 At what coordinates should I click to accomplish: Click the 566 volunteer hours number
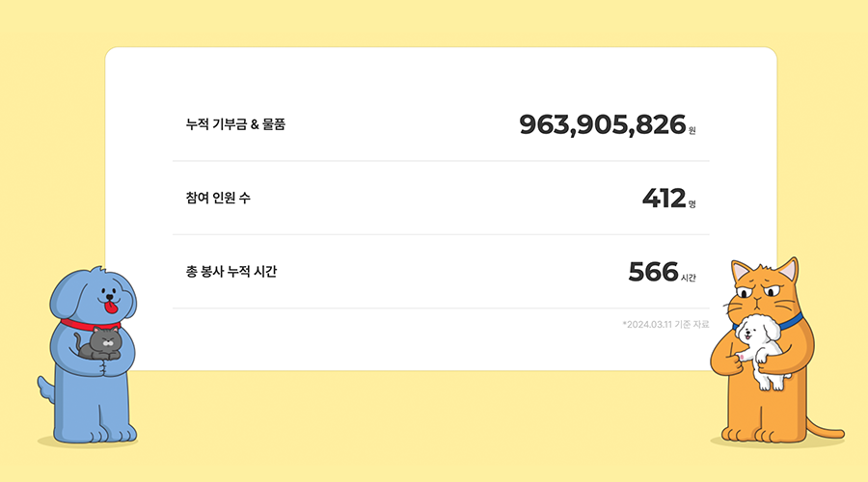click(653, 272)
